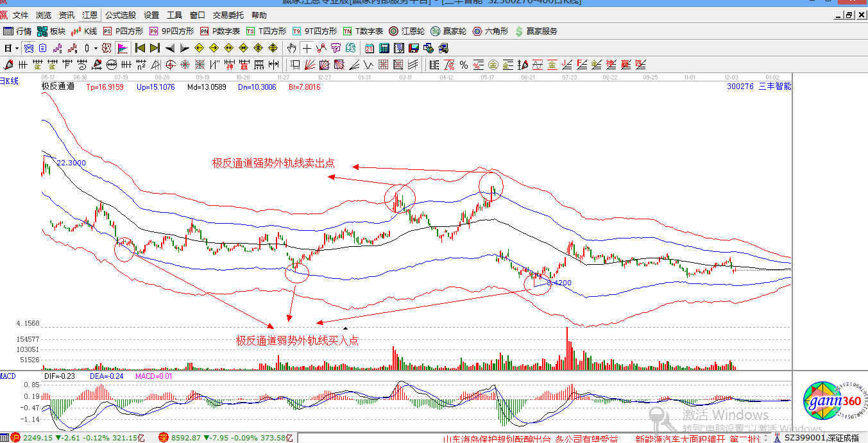Select the hand pan tool
The image size is (868, 443).
click(292, 48)
